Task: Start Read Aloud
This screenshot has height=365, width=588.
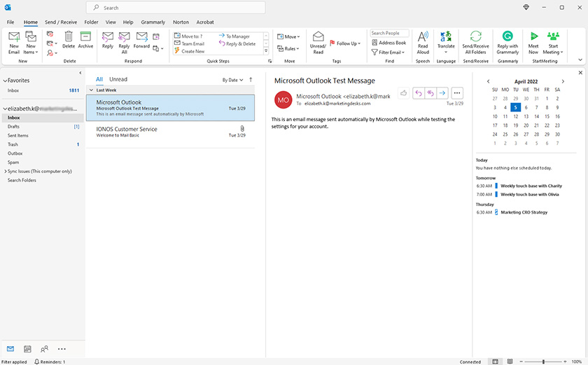Action: 423,43
